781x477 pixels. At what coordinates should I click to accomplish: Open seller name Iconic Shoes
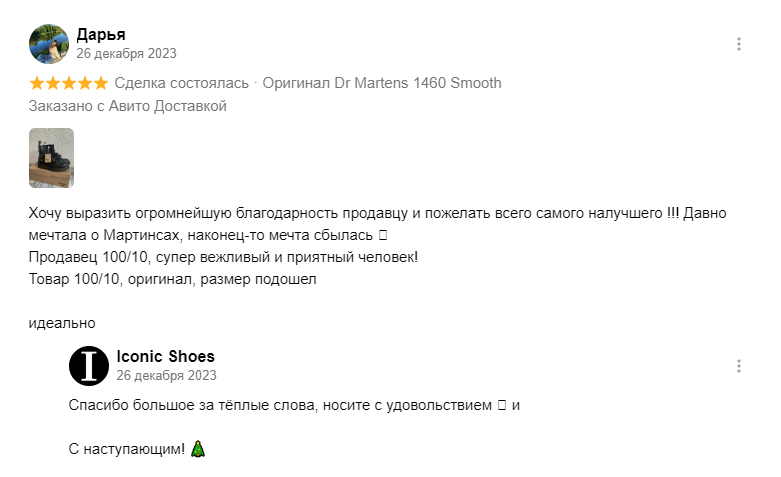tap(165, 357)
